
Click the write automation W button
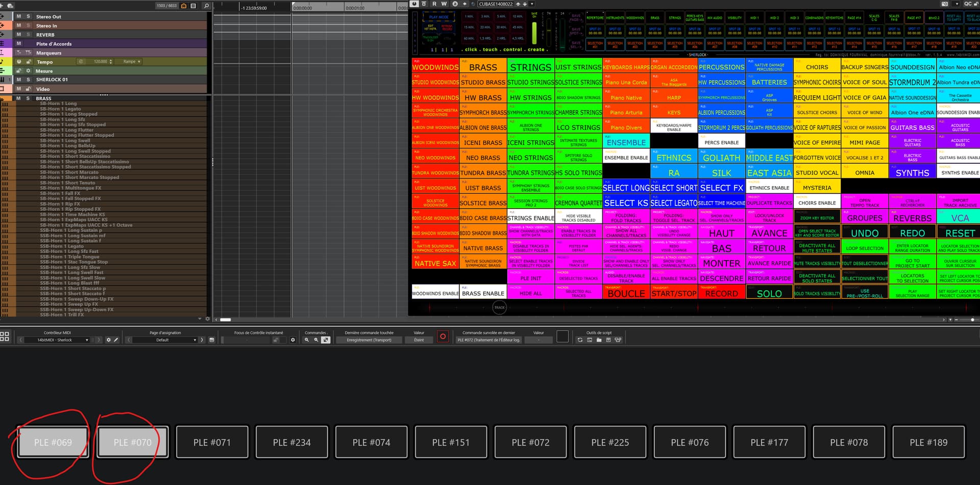[x=444, y=4]
